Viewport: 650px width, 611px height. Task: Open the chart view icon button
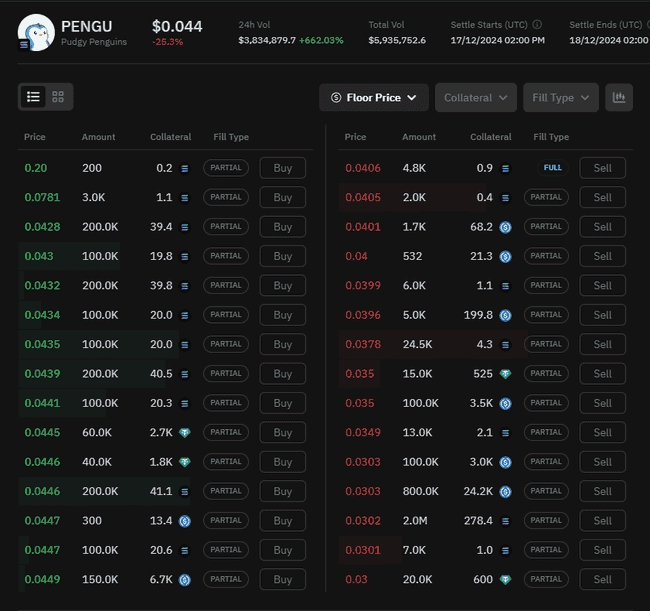619,97
